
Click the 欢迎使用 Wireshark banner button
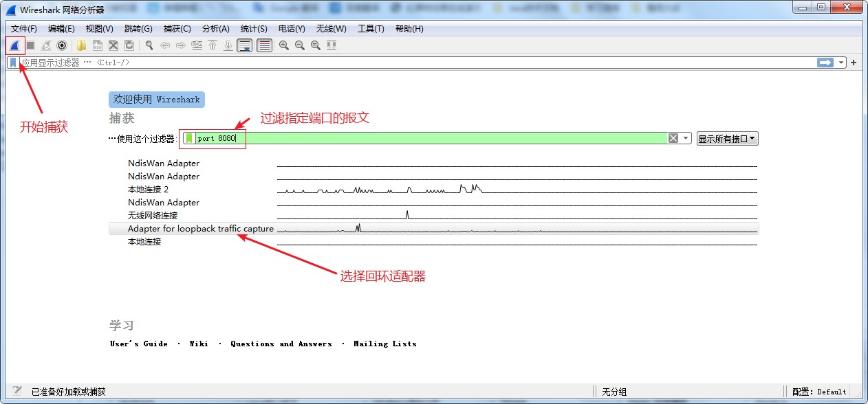(157, 99)
